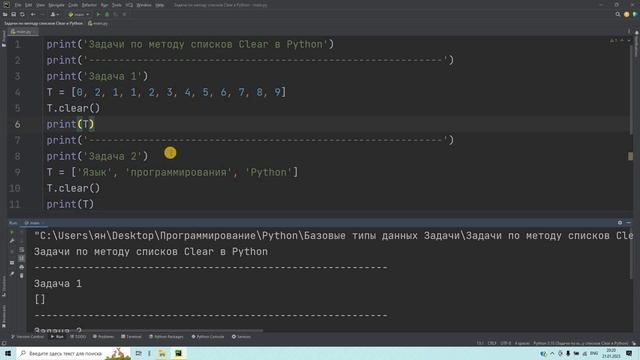The height and width of the screenshot is (360, 640).
Task: Click the Run panel label
Action: pyautogui.click(x=13, y=223)
